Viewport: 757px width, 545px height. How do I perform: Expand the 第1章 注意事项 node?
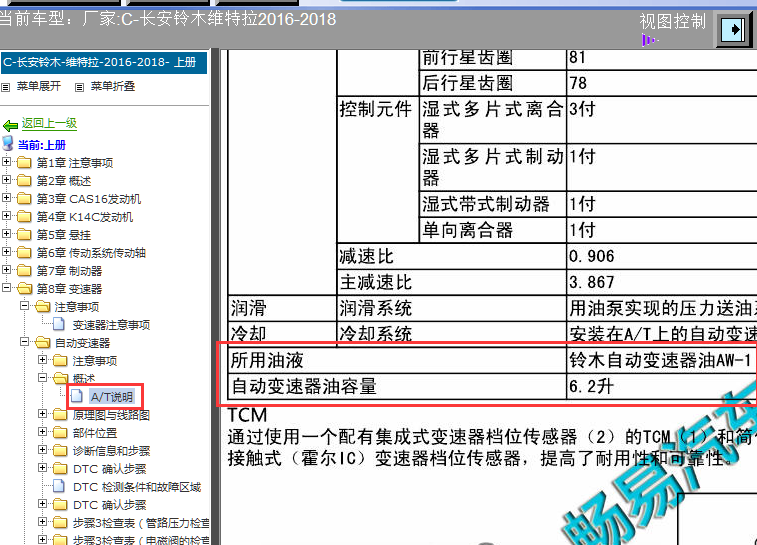(x=6, y=162)
